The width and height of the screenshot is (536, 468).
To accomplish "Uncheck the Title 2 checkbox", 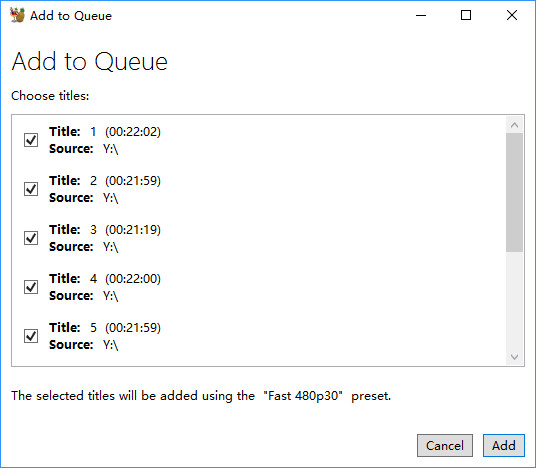I will (31, 189).
